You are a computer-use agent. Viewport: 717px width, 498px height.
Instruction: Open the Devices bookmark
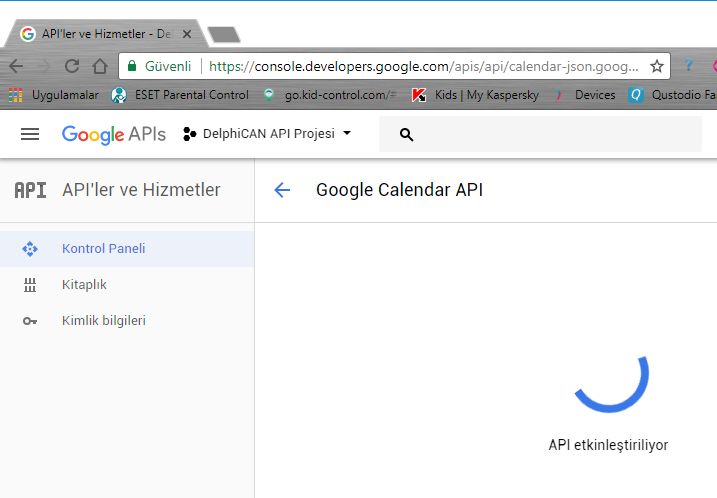point(585,95)
